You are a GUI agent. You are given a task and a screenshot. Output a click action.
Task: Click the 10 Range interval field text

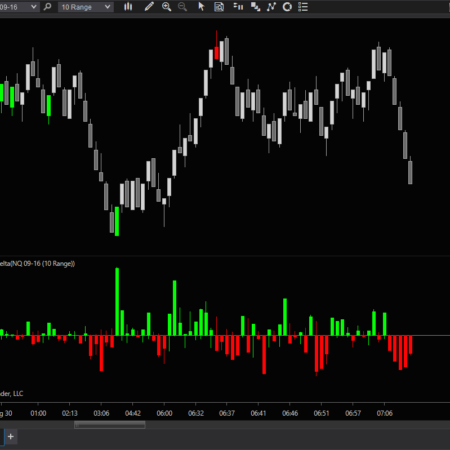(x=77, y=7)
